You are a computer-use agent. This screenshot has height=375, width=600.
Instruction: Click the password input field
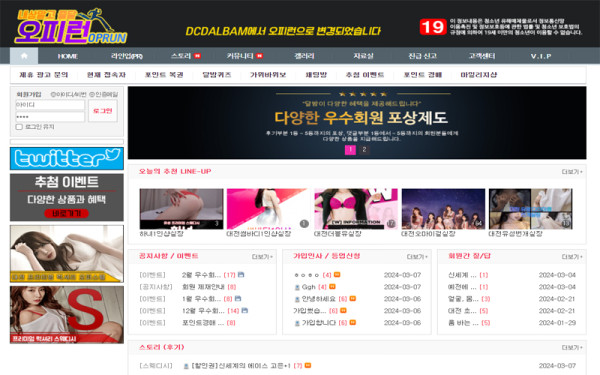tap(50, 117)
